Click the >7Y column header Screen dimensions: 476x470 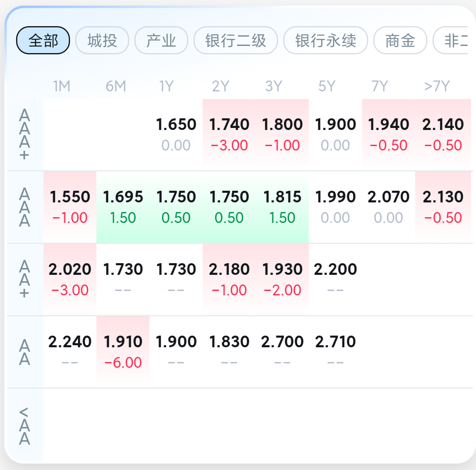tap(437, 86)
